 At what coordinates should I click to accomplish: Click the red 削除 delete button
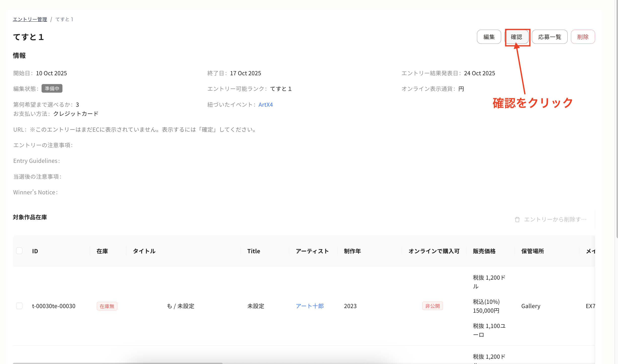583,37
